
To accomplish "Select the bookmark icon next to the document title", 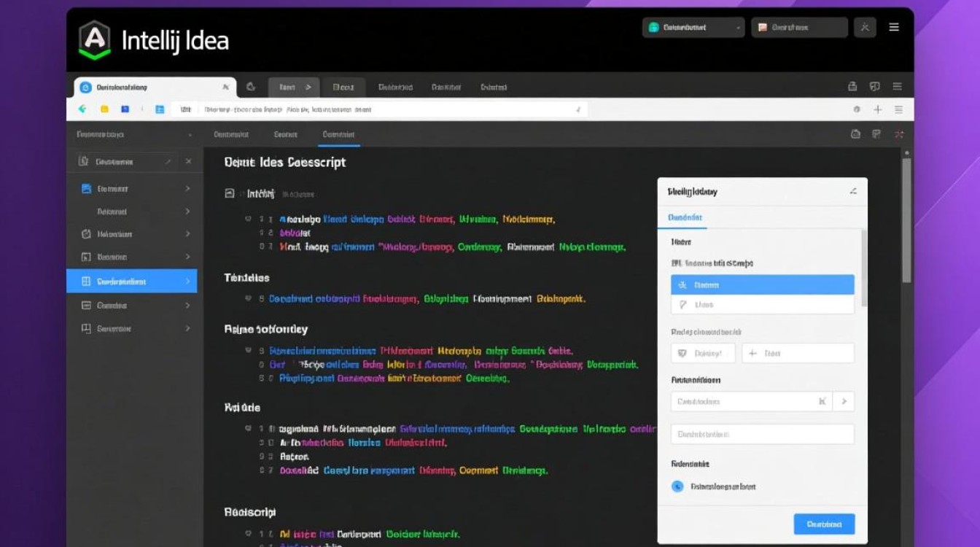I will (x=228, y=193).
